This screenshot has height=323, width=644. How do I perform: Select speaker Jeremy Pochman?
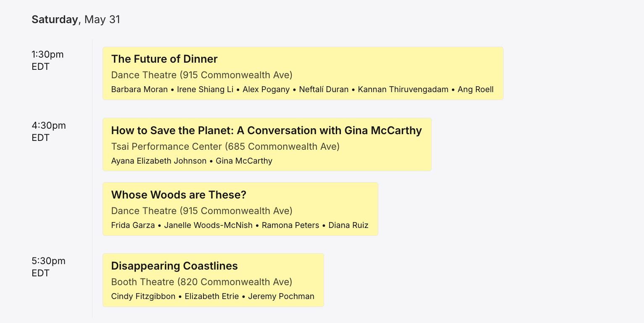point(281,296)
